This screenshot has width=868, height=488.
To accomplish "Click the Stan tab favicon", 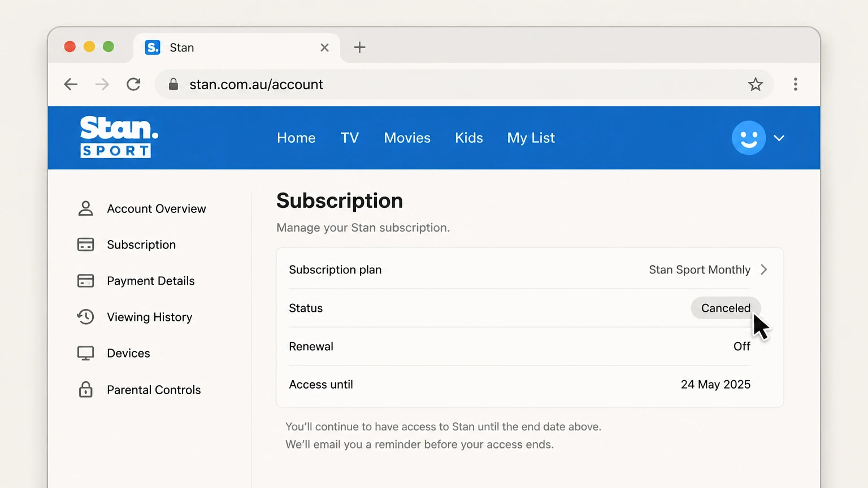I will pos(153,47).
